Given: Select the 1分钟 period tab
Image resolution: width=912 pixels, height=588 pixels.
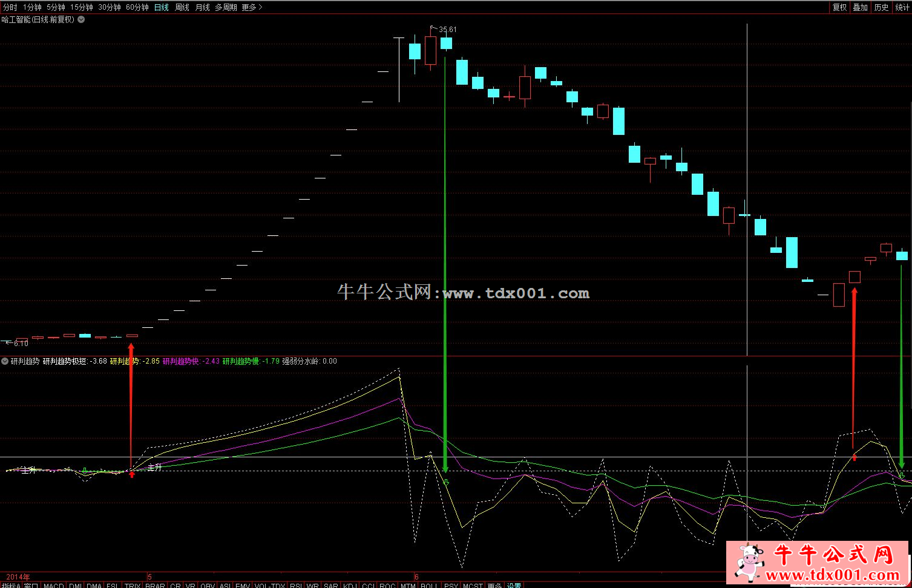Looking at the screenshot, I should tap(32, 7).
